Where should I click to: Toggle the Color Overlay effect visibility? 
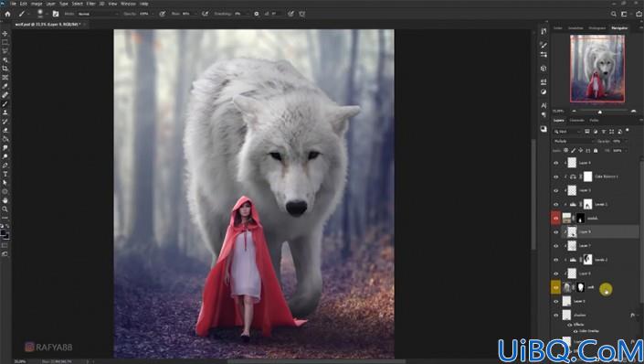(575, 331)
